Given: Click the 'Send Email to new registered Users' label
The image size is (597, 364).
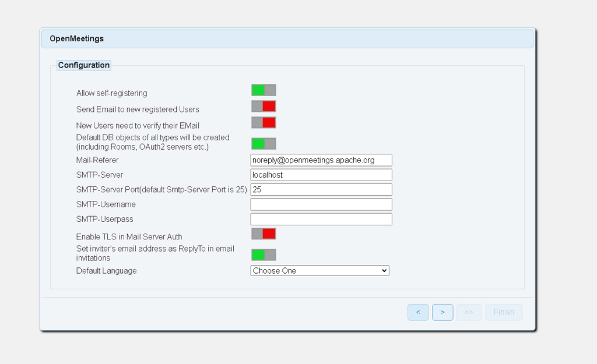Looking at the screenshot, I should [x=138, y=109].
